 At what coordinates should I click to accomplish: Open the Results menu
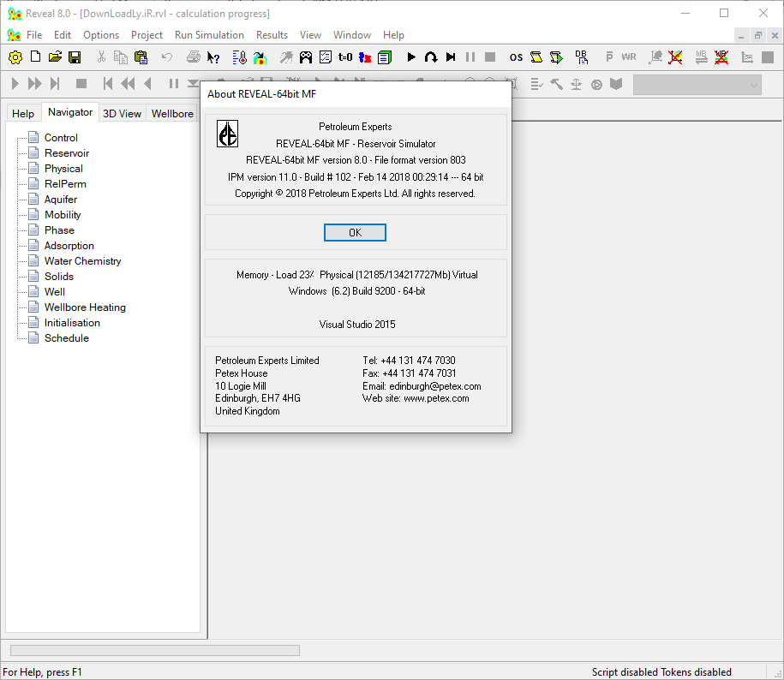(272, 35)
